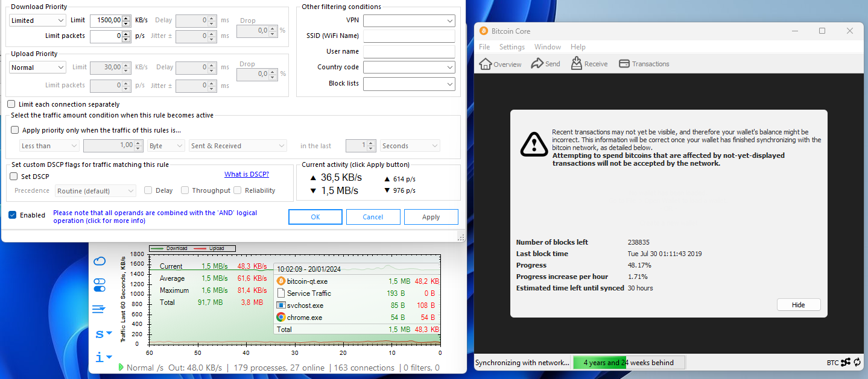Open the 'Sent & Received' dropdown
The image size is (868, 379).
click(238, 146)
